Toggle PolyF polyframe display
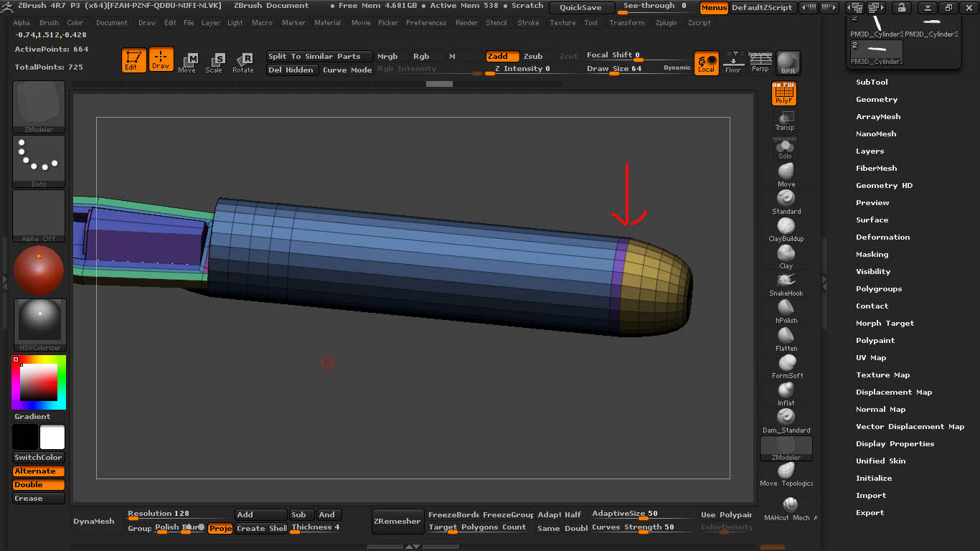Screen dimensions: 980x551 point(783,93)
